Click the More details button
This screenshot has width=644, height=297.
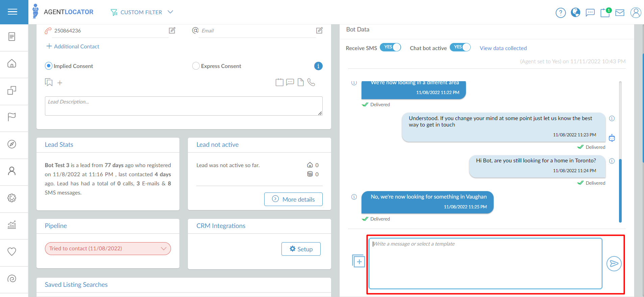[x=293, y=199]
